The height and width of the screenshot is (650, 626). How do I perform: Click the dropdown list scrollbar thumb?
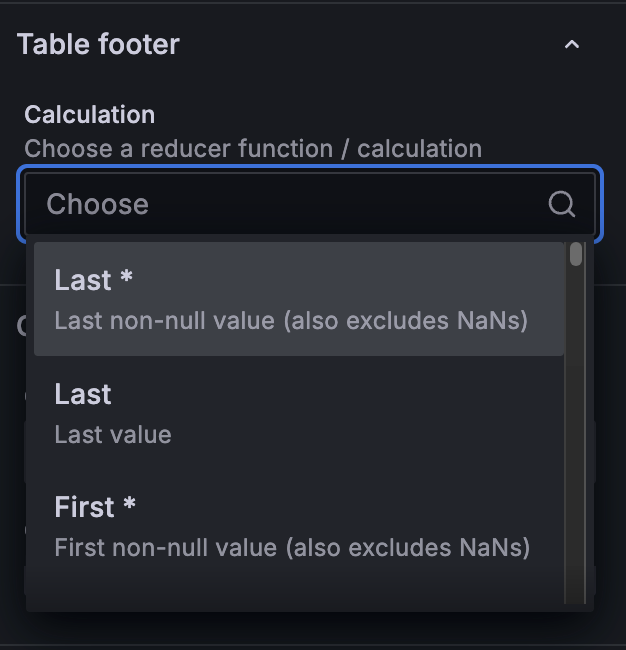coord(576,254)
